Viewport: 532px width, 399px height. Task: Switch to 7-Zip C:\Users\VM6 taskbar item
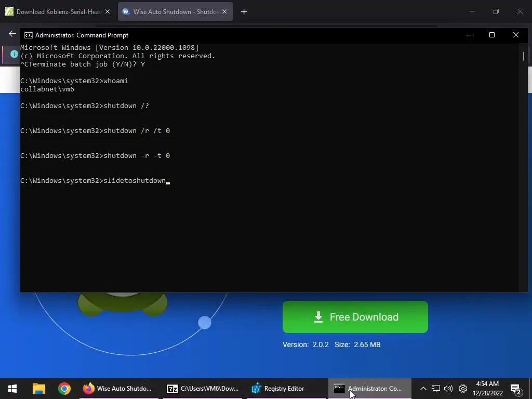tap(203, 389)
